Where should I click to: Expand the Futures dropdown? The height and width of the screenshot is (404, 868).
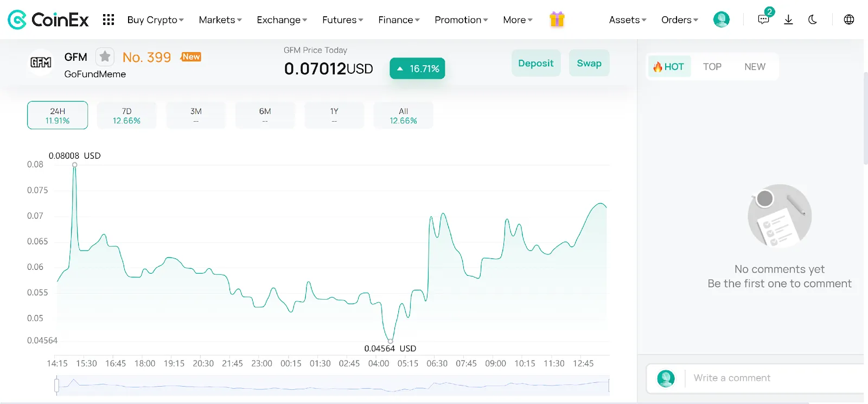pos(343,20)
